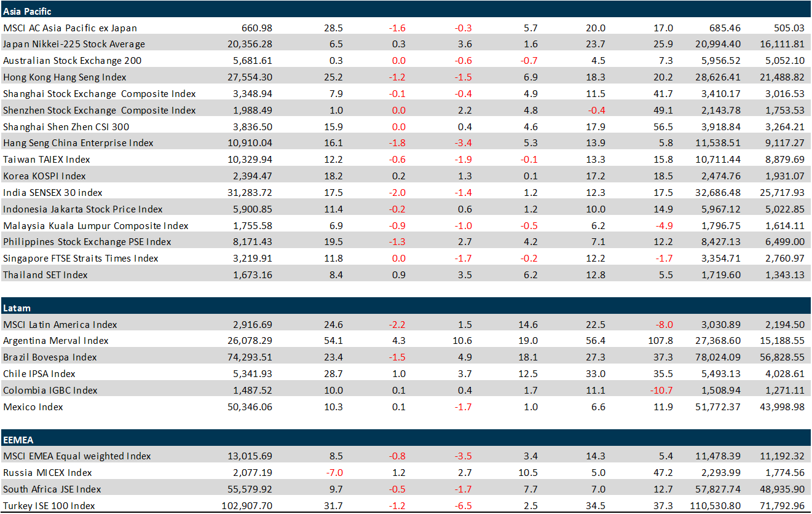Click Korea KOSPI Index label

click(44, 176)
